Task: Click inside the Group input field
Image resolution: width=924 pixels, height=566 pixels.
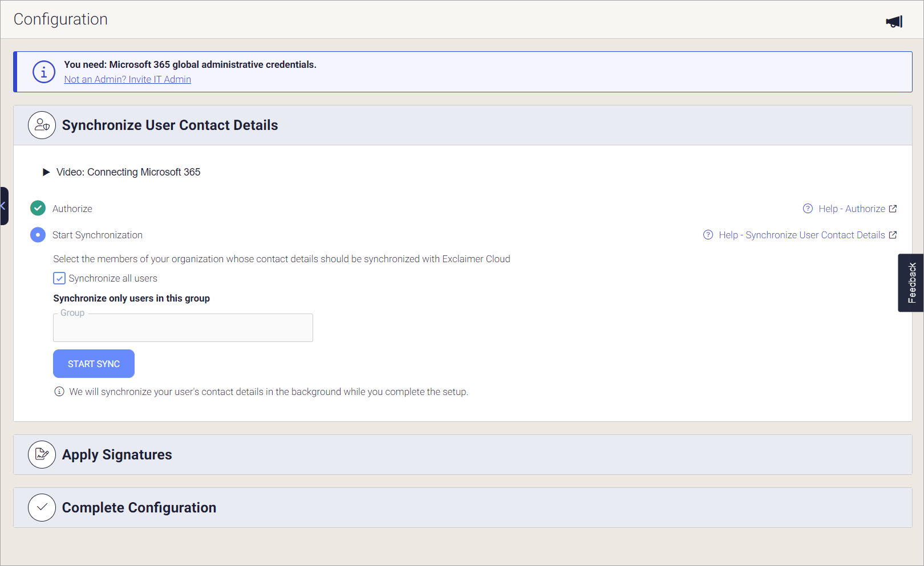Action: [183, 328]
